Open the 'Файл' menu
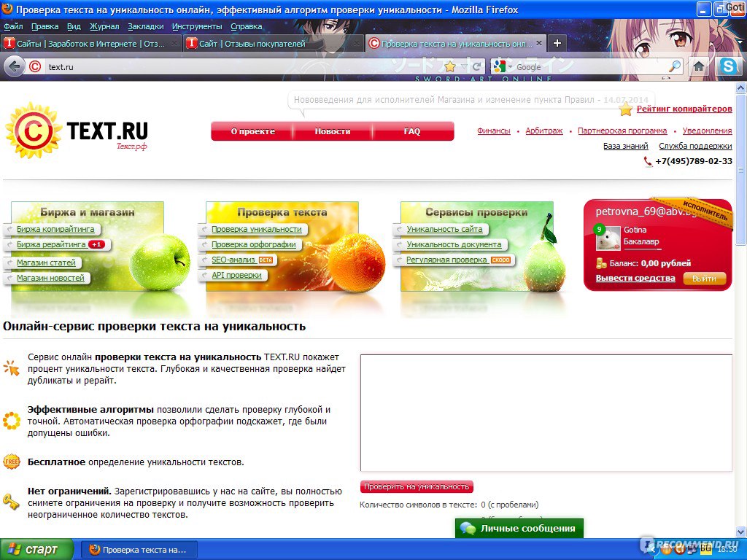The height and width of the screenshot is (560, 747). (13, 27)
